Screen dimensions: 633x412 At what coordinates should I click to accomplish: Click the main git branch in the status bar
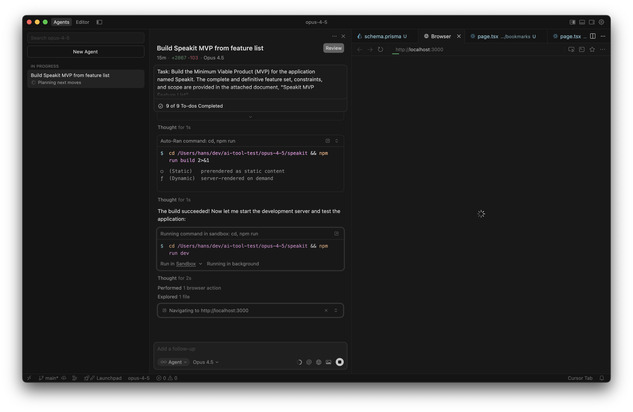coord(50,378)
